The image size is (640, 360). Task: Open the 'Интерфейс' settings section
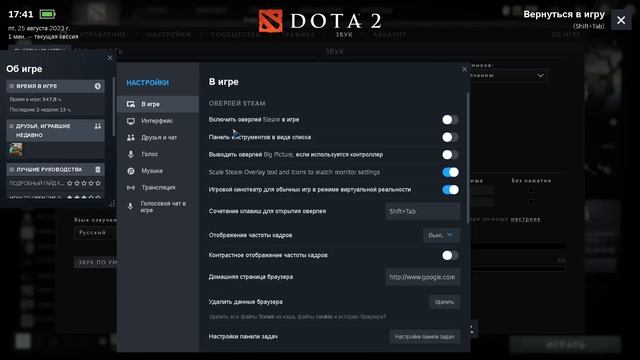click(x=158, y=121)
